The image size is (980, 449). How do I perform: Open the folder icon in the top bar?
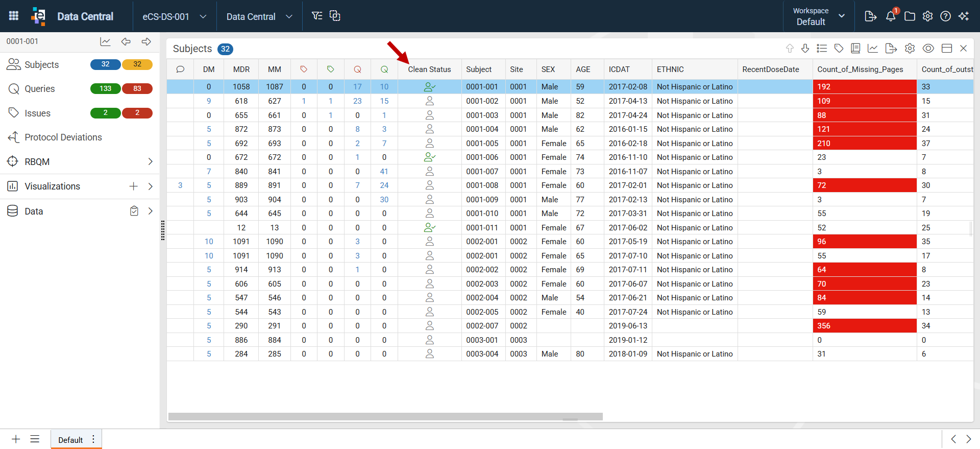[910, 16]
